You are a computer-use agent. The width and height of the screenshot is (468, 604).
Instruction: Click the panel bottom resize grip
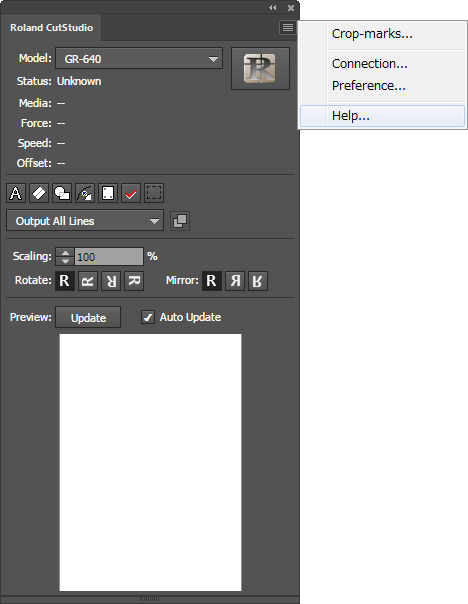pos(149,599)
